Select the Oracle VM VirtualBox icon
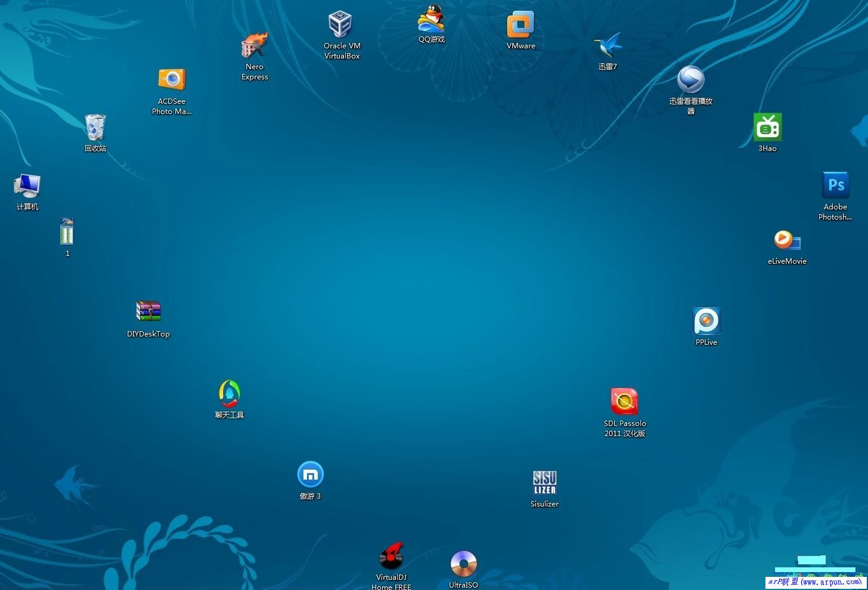This screenshot has height=590, width=868. (341, 25)
